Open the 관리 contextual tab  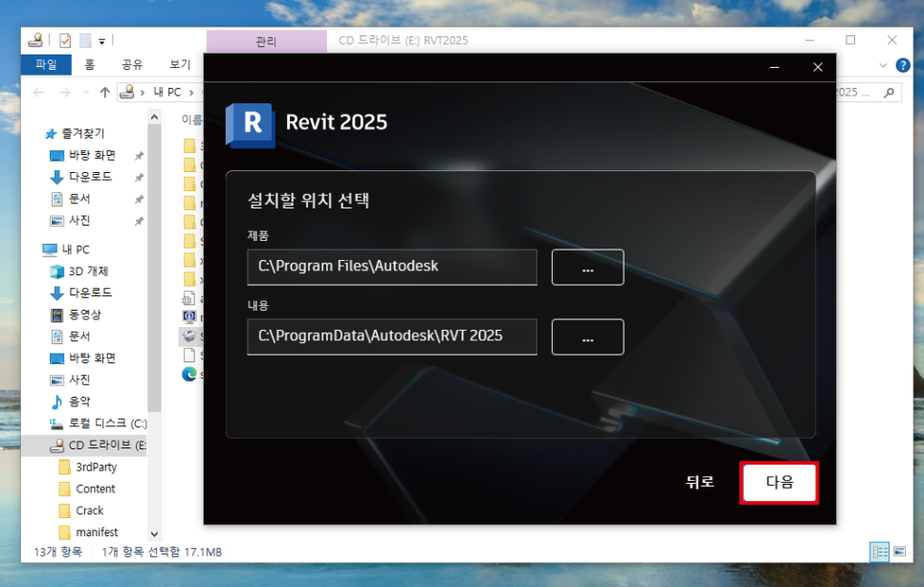[x=266, y=41]
